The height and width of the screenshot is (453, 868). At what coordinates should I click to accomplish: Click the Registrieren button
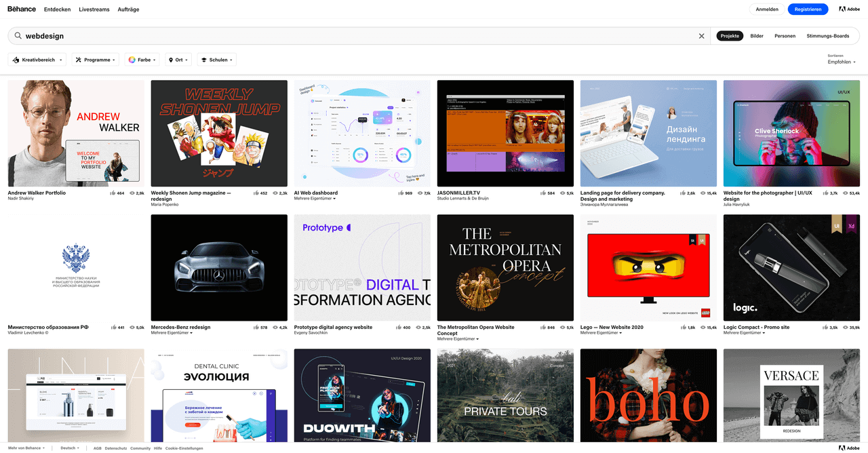(808, 9)
